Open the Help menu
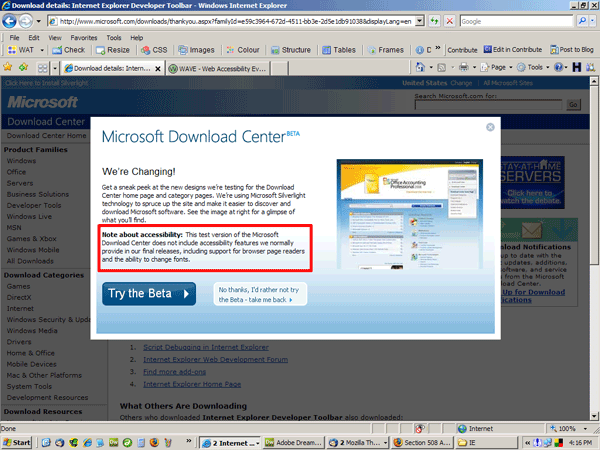The width and height of the screenshot is (600, 450). pyautogui.click(x=137, y=38)
